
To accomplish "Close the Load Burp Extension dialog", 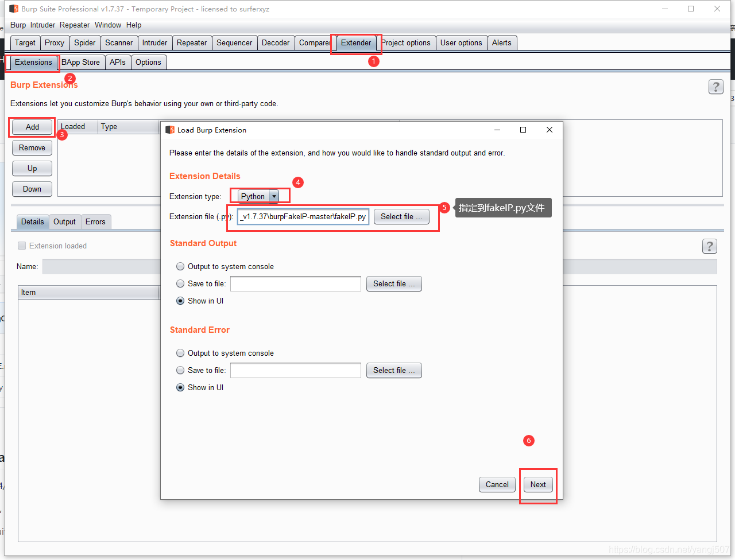I will pos(550,130).
